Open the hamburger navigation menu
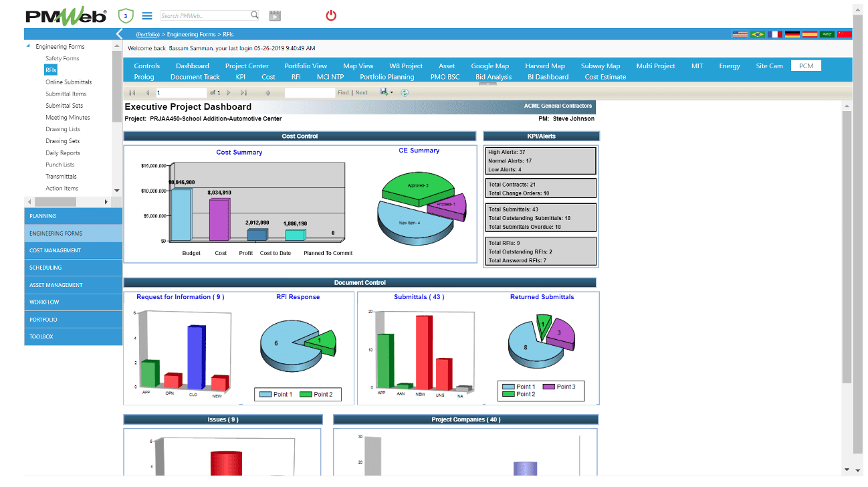868x487 pixels. (x=147, y=15)
